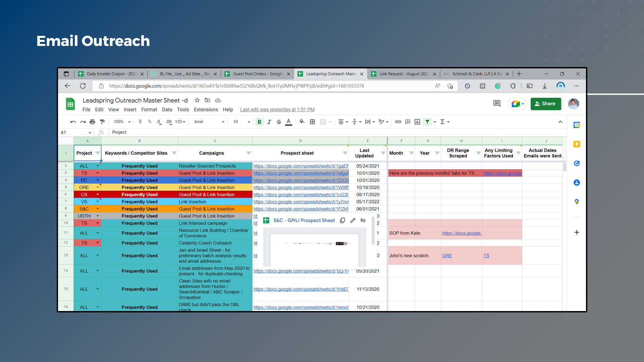Screen dimensions: 644x362
Task: Toggle strikethrough formatting
Action: [x=279, y=122]
